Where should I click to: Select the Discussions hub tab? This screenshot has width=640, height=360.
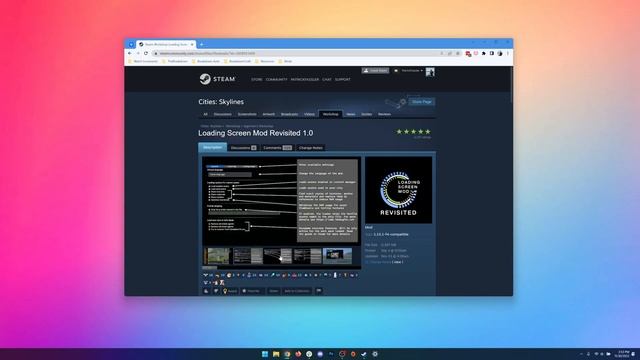click(x=222, y=114)
